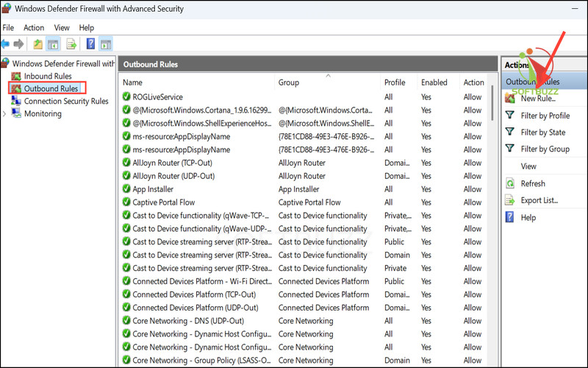
Task: Open Filter by Group in Actions
Action: [x=545, y=149]
